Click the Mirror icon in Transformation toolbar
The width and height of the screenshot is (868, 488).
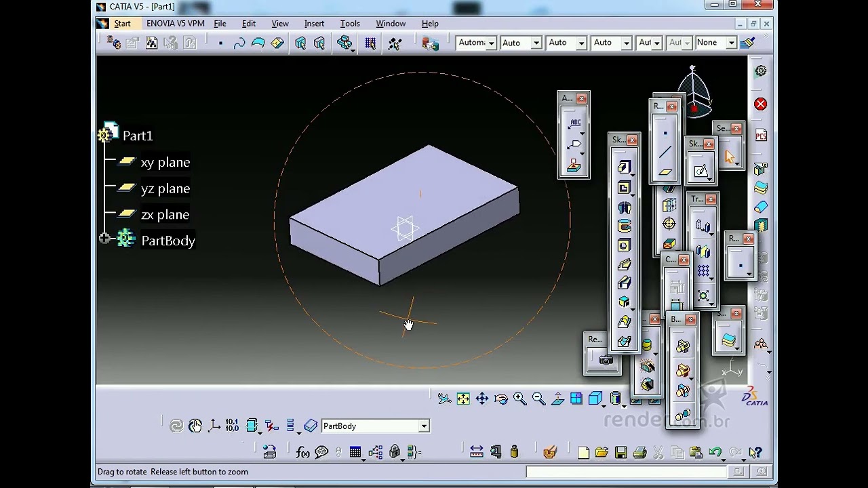703,252
